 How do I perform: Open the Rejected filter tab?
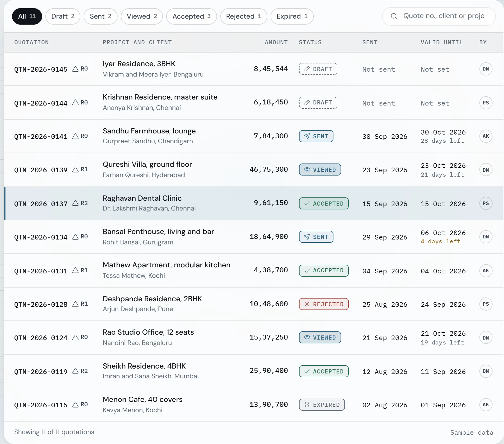coord(244,16)
